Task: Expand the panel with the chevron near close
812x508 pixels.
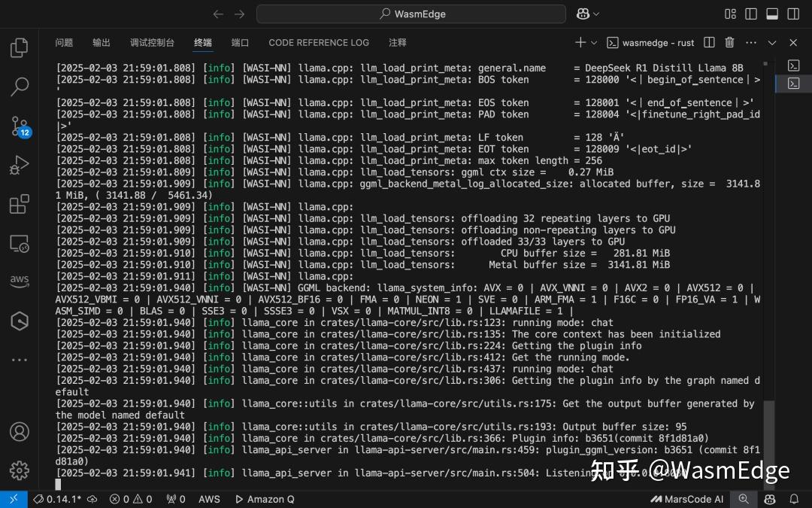Action: click(771, 43)
